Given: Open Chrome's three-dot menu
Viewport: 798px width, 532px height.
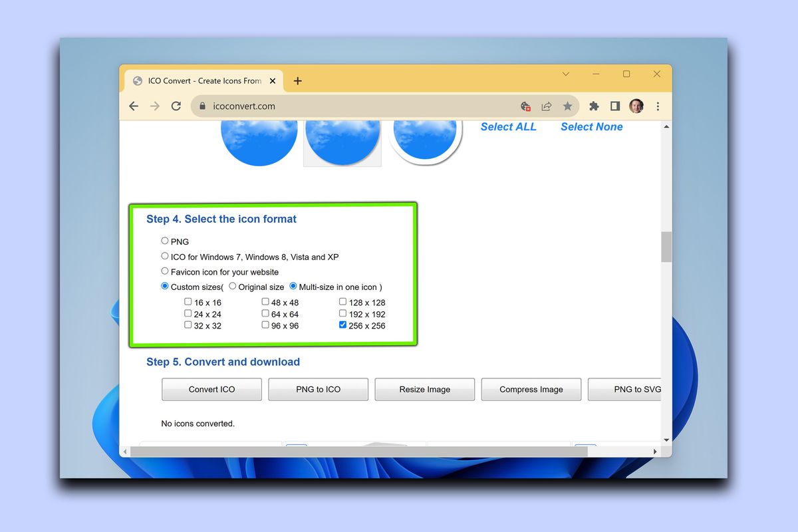Looking at the screenshot, I should pos(658,106).
